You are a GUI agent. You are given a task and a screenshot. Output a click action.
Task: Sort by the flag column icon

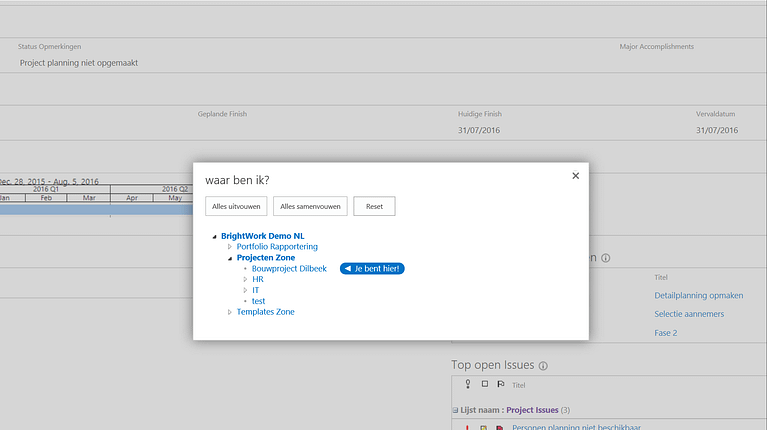500,384
